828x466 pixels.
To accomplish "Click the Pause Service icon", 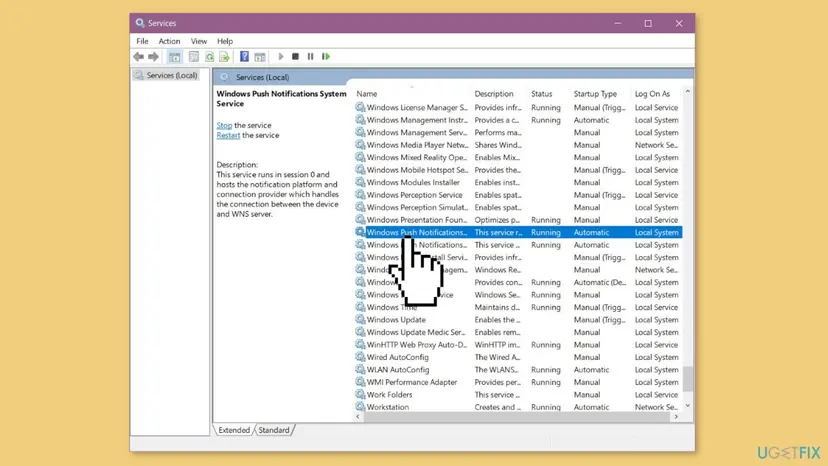I will point(310,57).
